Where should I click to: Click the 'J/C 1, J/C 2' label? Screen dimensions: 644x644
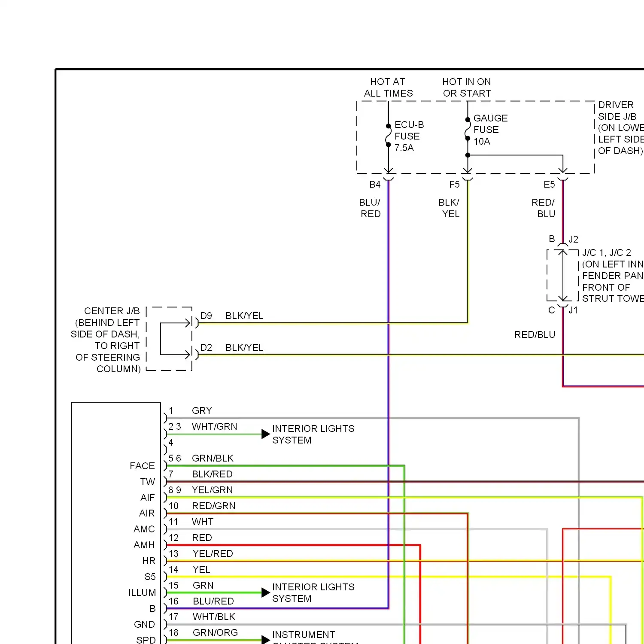(x=607, y=252)
